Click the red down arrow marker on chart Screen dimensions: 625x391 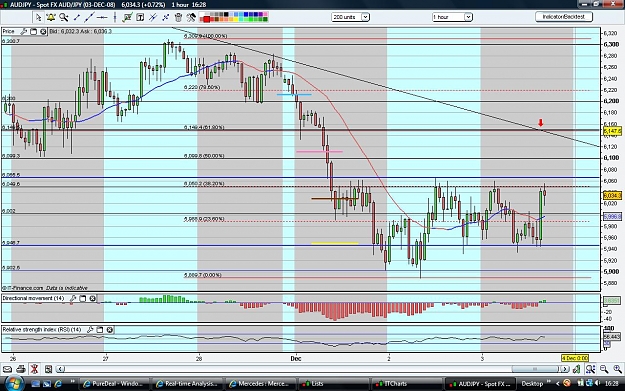point(540,123)
